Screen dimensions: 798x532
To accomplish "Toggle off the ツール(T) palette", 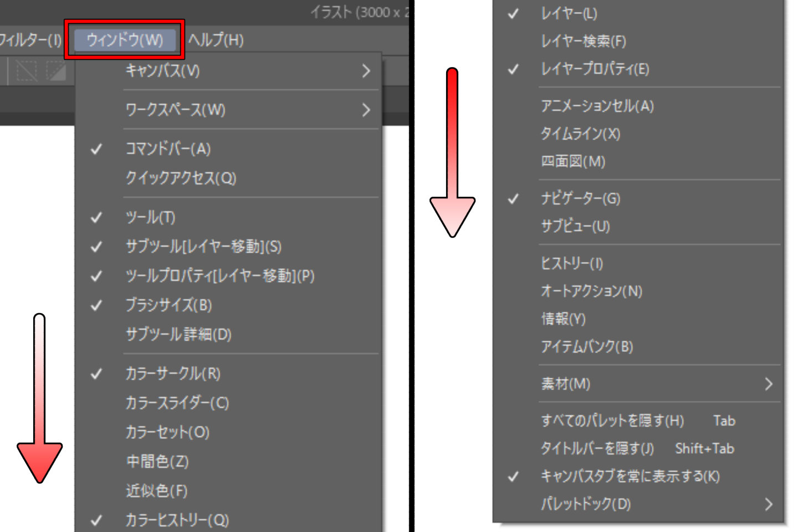I will point(150,218).
